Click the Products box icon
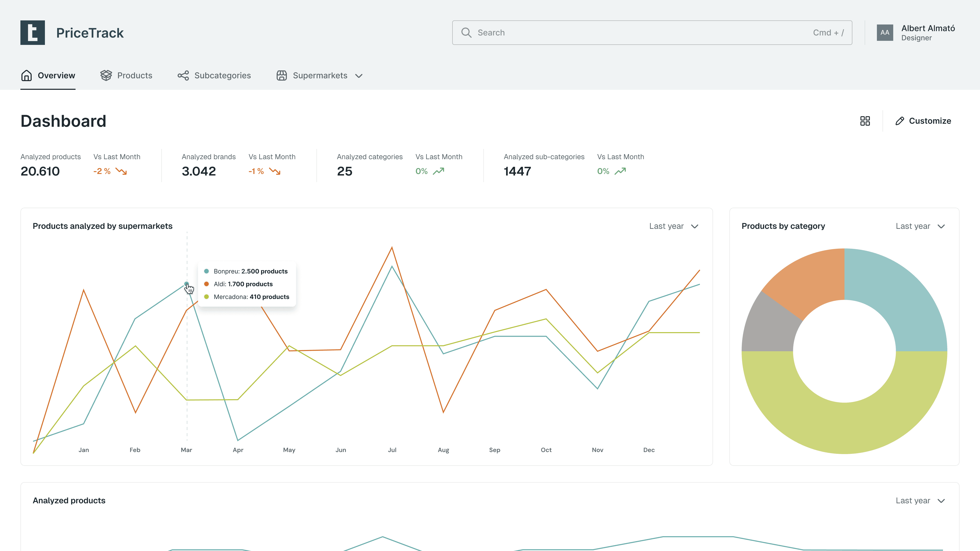 [106, 75]
